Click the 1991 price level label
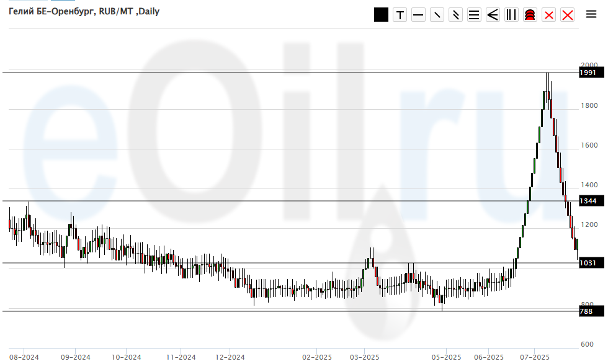This screenshot has width=608, height=364. [x=588, y=73]
